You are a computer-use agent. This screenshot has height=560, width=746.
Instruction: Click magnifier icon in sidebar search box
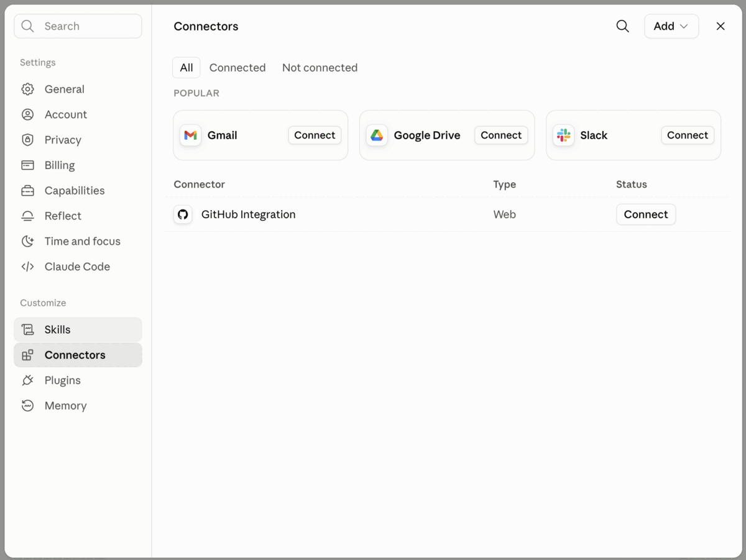click(x=27, y=26)
